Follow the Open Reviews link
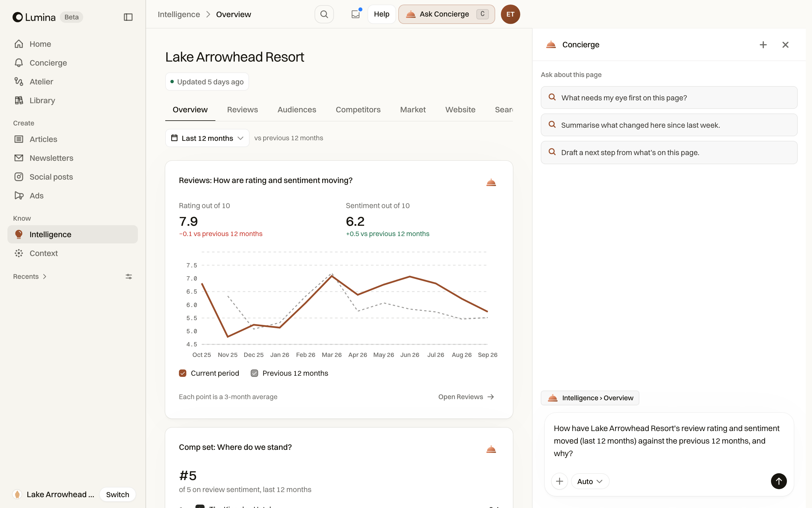812x508 pixels. [x=466, y=397]
